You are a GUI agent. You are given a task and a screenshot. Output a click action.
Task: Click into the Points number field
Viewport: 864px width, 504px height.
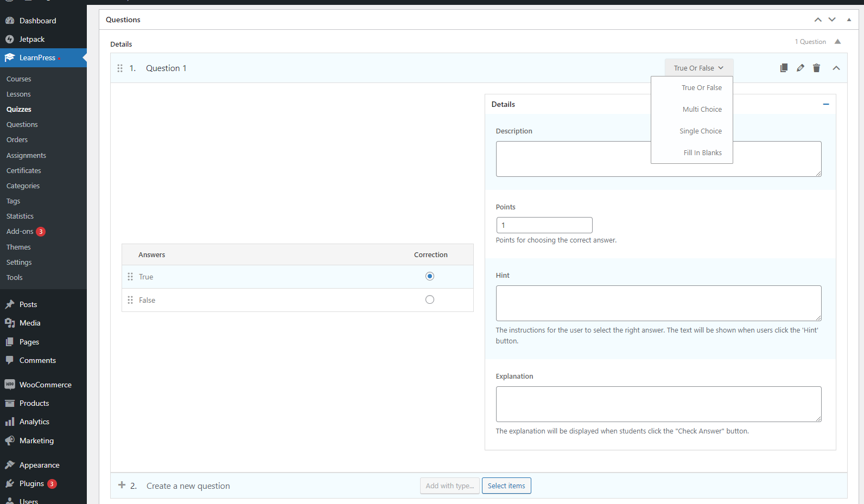[544, 225]
